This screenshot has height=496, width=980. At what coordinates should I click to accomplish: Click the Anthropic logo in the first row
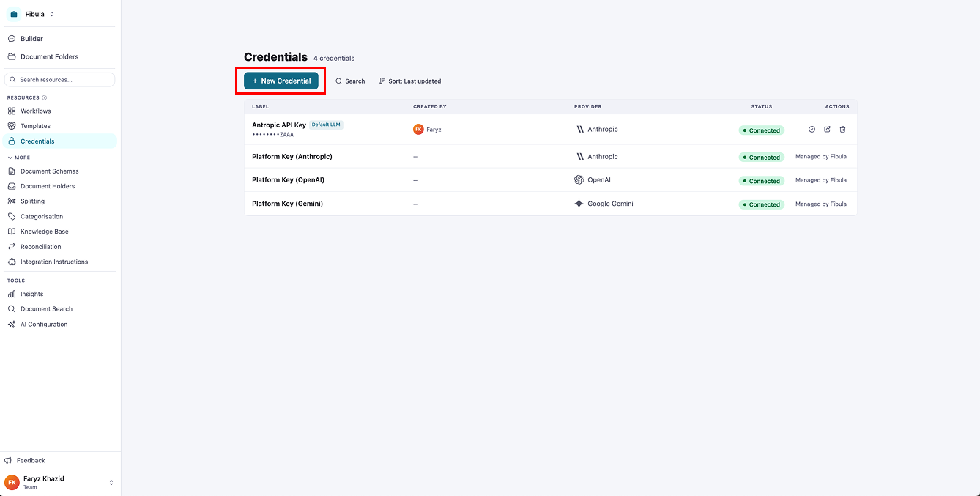tap(579, 129)
